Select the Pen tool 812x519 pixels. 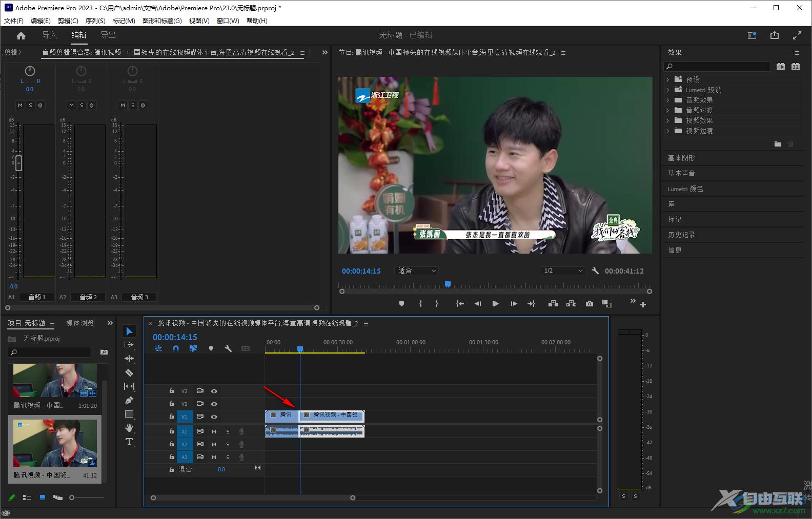pos(129,400)
